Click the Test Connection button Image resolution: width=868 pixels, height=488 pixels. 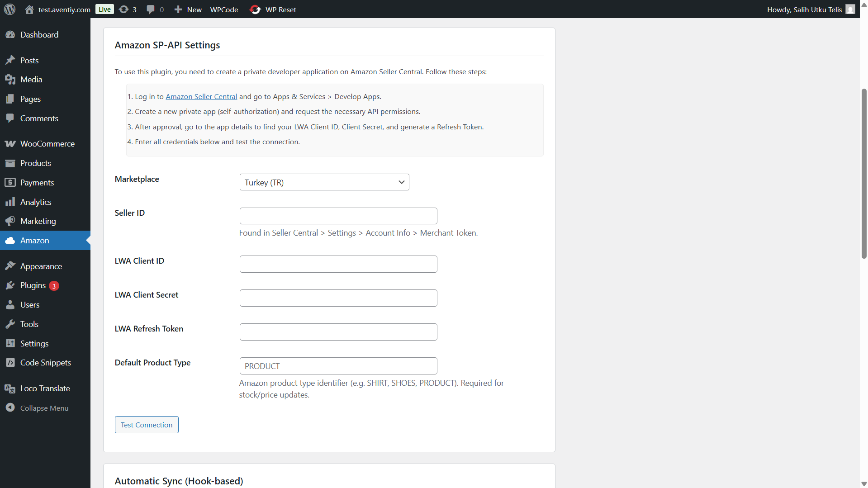click(146, 424)
